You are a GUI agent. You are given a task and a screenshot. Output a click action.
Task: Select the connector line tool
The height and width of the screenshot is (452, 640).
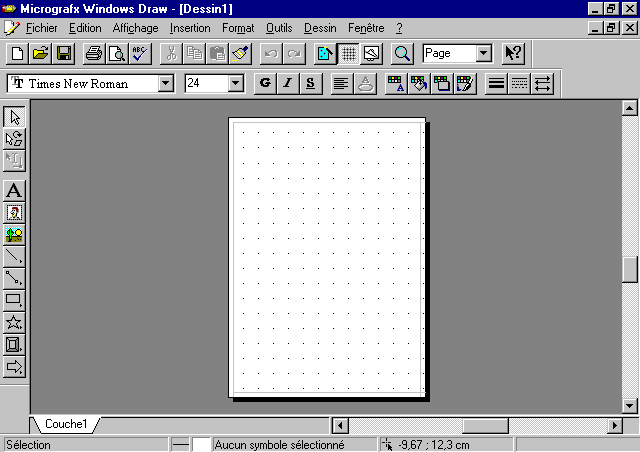tap(14, 279)
